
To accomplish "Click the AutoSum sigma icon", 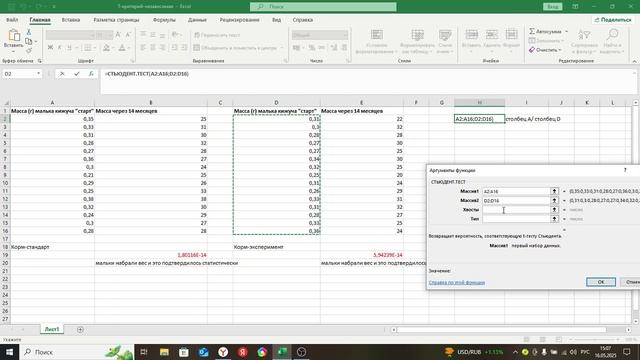I will point(532,31).
